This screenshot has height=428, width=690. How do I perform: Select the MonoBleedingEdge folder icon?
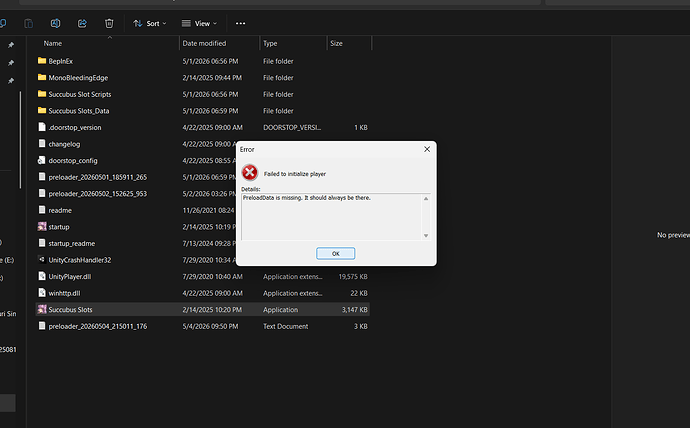point(42,77)
